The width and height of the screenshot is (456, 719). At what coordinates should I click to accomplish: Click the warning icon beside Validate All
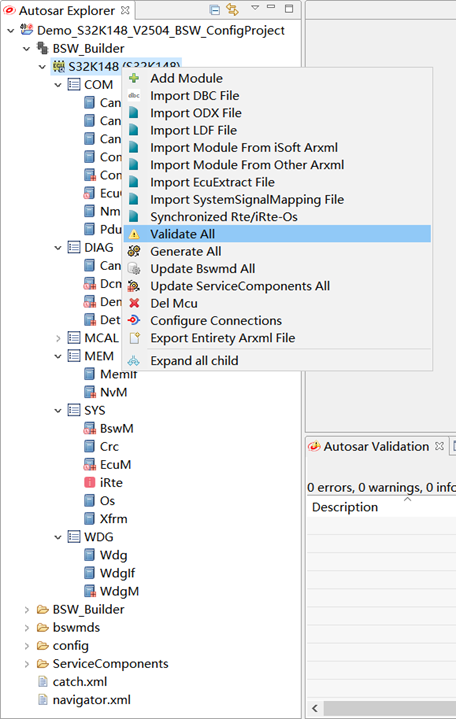[x=134, y=234]
